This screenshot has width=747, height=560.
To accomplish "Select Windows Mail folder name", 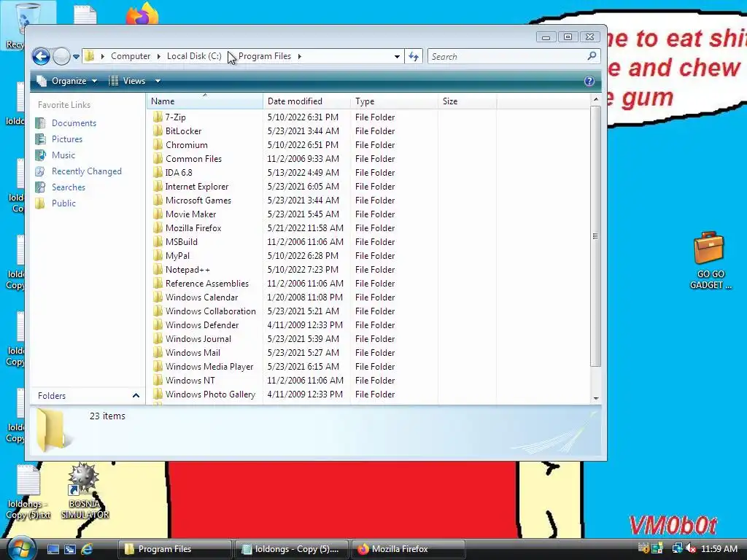I will click(193, 353).
